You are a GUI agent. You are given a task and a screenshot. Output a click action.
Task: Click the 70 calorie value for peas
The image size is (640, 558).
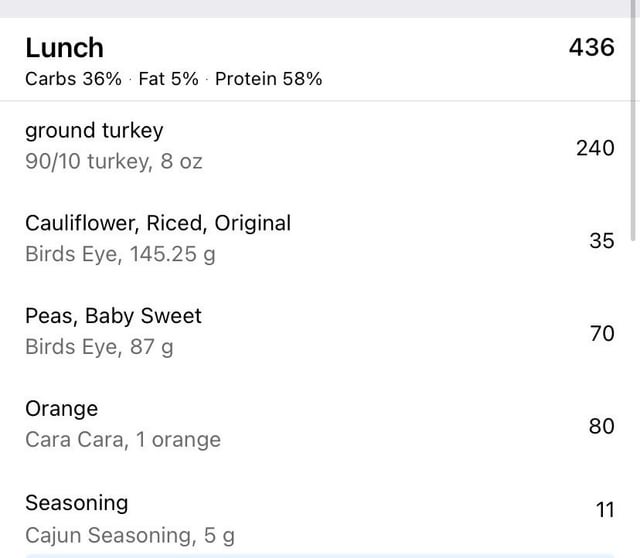coord(602,333)
